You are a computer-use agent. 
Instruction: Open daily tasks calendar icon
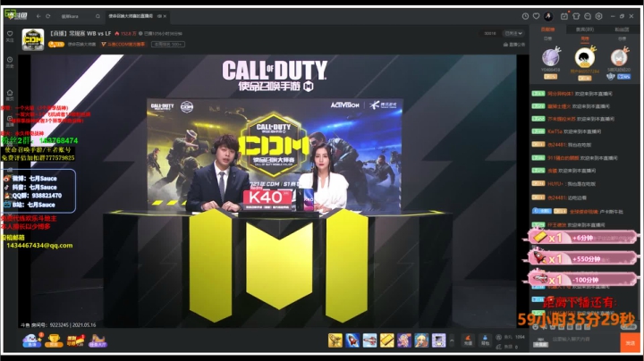point(564,16)
